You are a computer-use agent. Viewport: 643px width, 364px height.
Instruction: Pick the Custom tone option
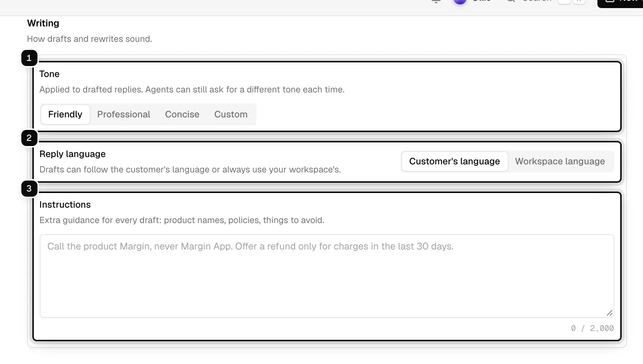coord(231,114)
